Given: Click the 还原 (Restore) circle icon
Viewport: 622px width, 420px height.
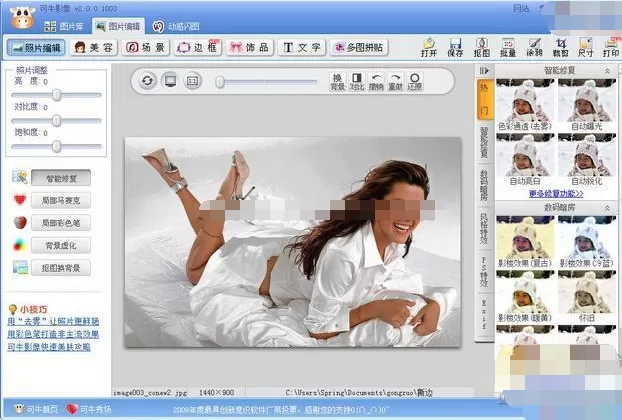Looking at the screenshot, I should [x=415, y=81].
